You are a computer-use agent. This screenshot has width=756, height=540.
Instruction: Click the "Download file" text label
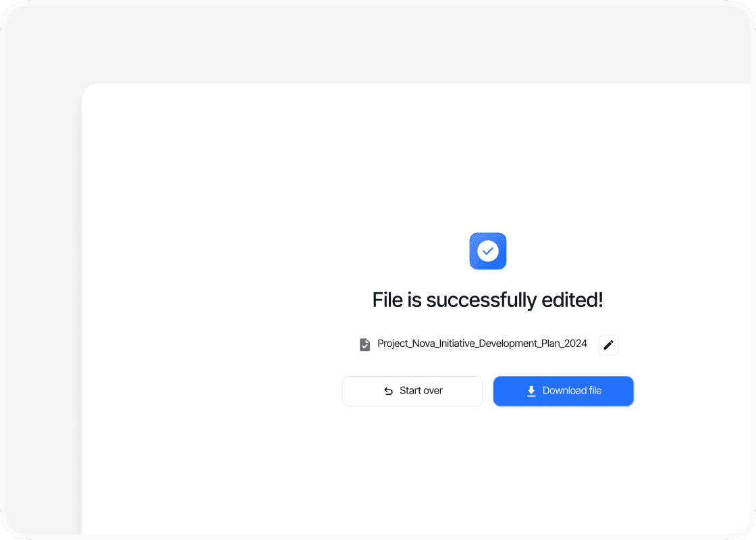(572, 391)
